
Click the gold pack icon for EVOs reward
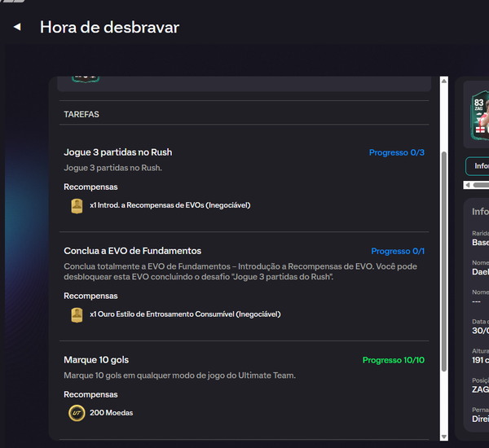point(77,205)
